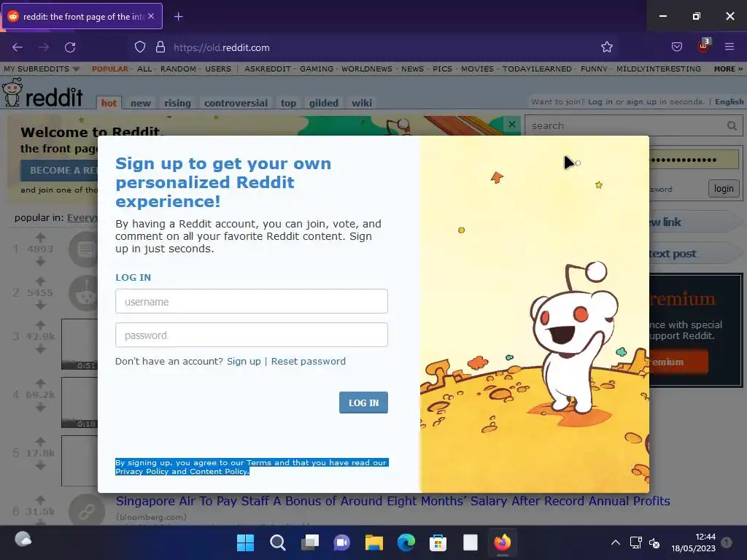Viewport: 747px width, 560px height.
Task: Reload the page with the refresh icon
Action: [x=70, y=47]
